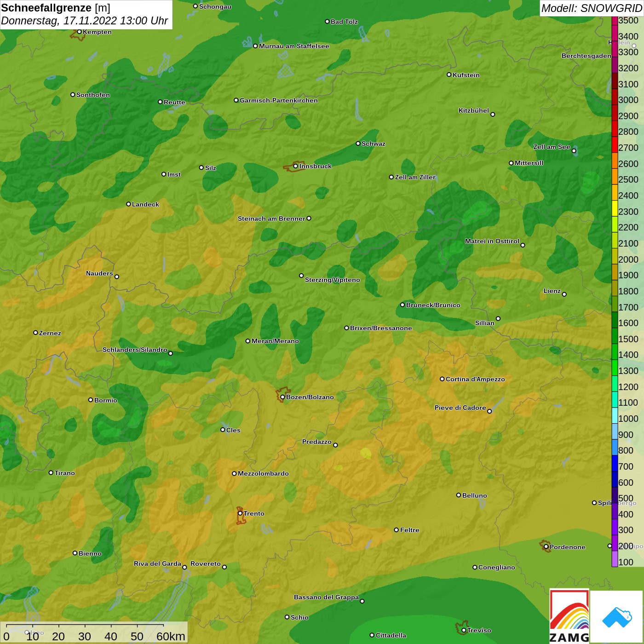Click the Meran/Merano place label
Screen dimensions: 644x644
tap(275, 341)
